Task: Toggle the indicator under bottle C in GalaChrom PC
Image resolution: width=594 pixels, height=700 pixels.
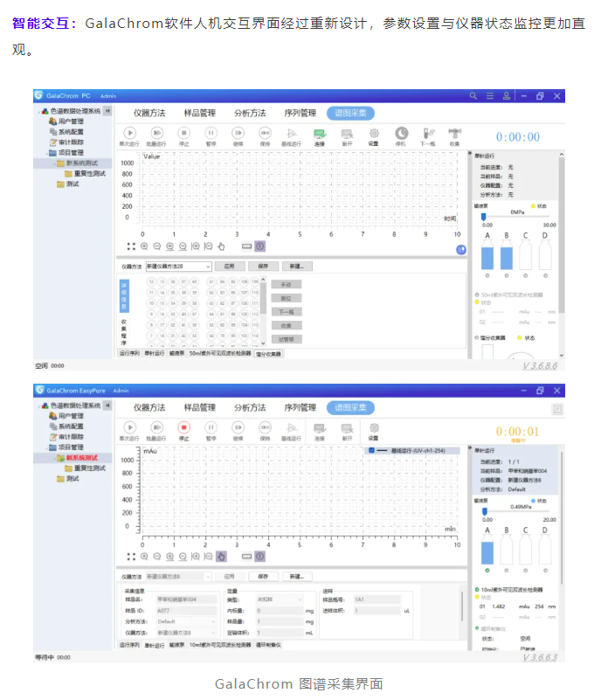Action: click(526, 276)
